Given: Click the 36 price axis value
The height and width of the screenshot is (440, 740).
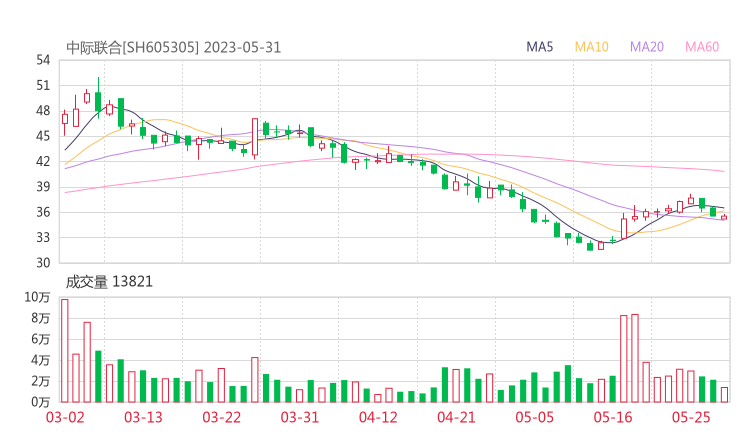Looking at the screenshot, I should (43, 212).
